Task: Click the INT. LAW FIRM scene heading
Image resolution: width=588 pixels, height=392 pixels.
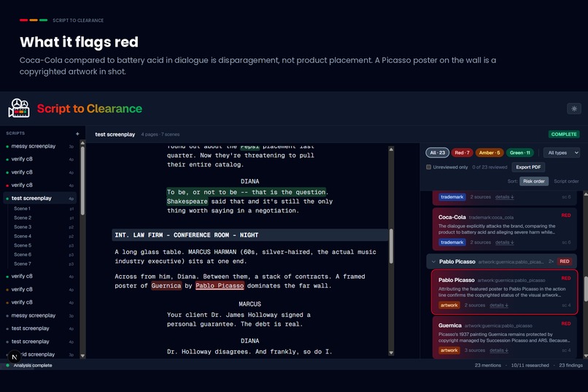Action: [x=249, y=235]
